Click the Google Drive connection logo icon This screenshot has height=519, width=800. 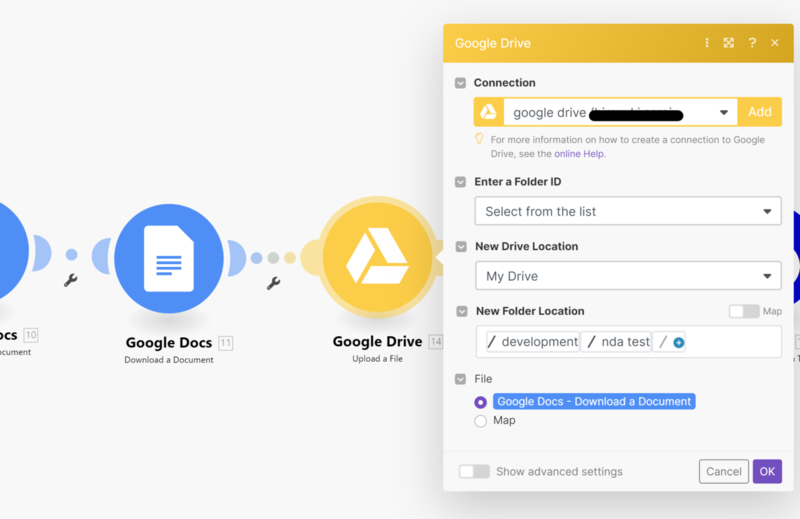pyautogui.click(x=488, y=112)
